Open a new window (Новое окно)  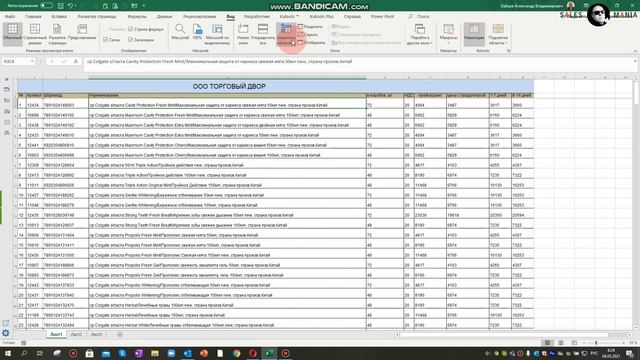point(243,33)
